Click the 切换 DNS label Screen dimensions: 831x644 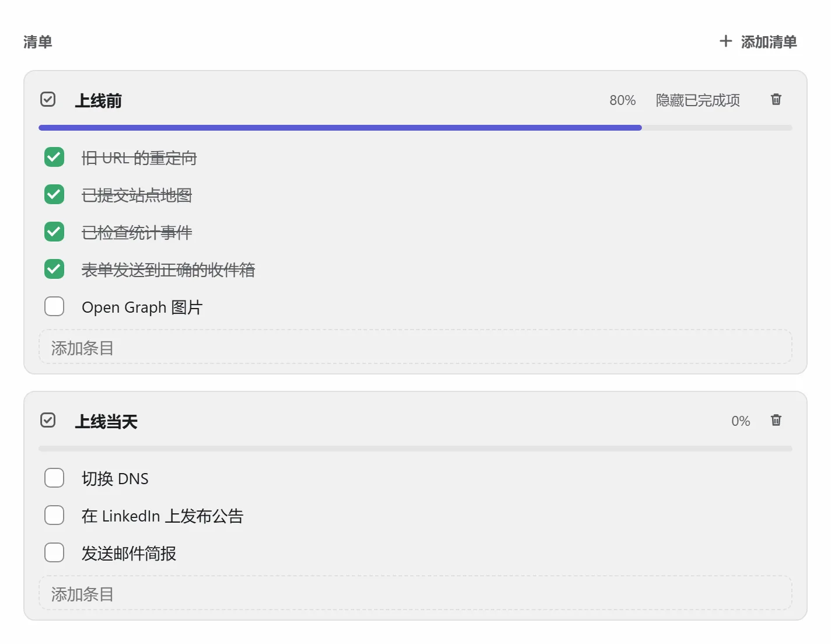point(115,479)
